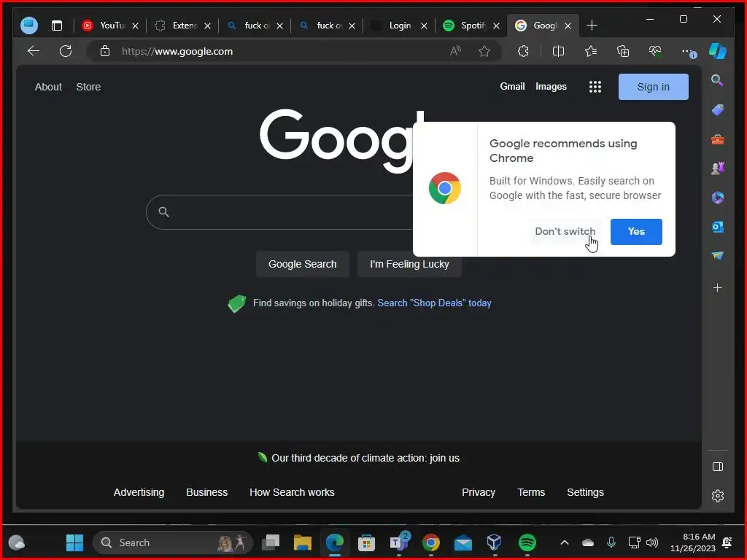The height and width of the screenshot is (560, 747).
Task: Open sidebar Tools briefcase icon
Action: tap(718, 139)
